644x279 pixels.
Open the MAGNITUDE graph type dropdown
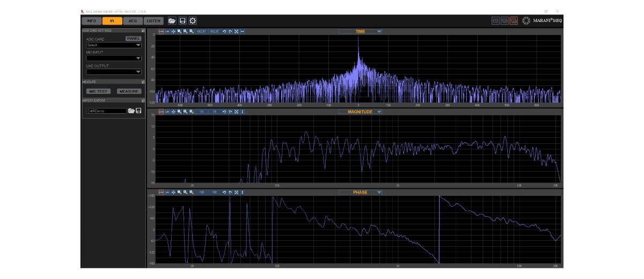click(379, 112)
